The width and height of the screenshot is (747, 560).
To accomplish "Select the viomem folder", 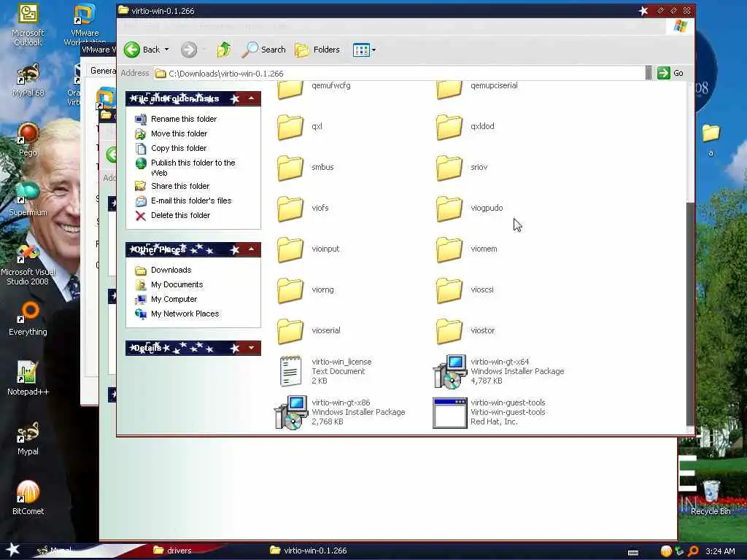I will coord(467,249).
